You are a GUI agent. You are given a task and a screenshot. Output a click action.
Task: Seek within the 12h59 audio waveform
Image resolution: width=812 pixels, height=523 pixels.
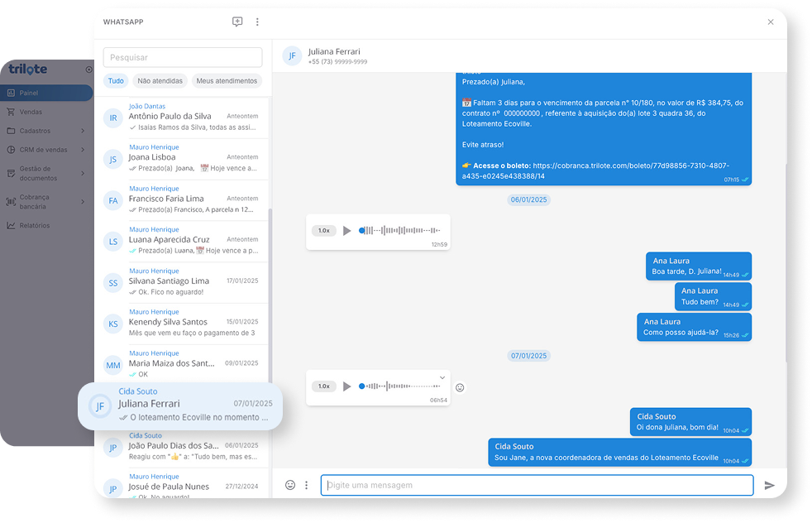tap(399, 231)
